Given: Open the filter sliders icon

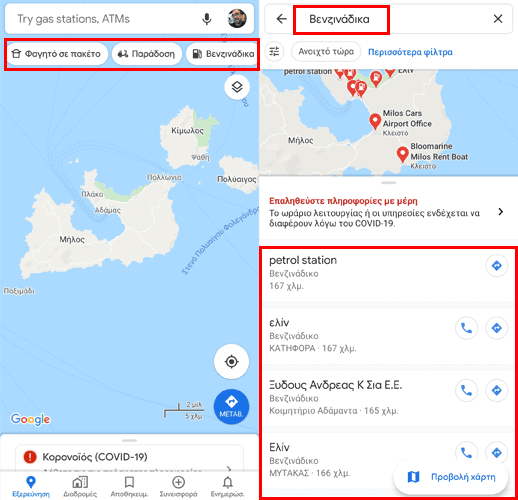Looking at the screenshot, I should 274,52.
